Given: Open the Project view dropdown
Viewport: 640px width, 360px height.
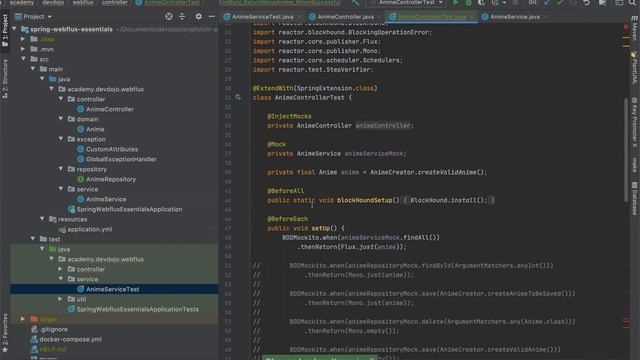Looking at the screenshot, I should [x=33, y=17].
